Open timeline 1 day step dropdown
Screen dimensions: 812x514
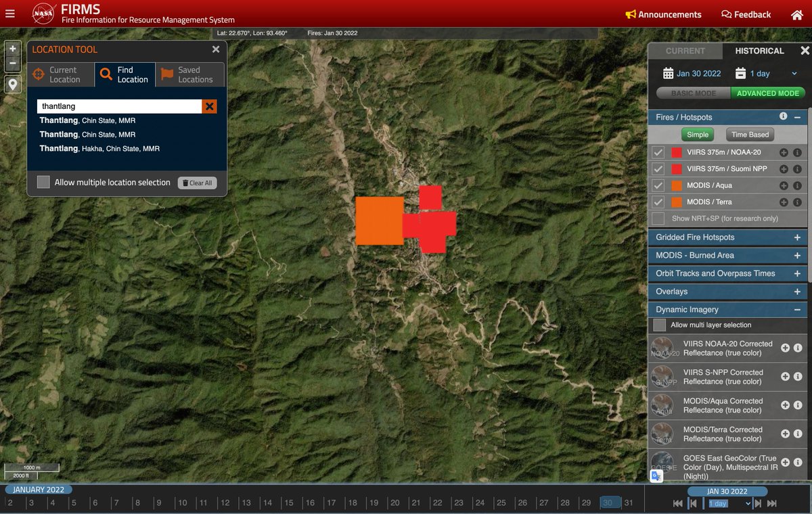click(729, 503)
